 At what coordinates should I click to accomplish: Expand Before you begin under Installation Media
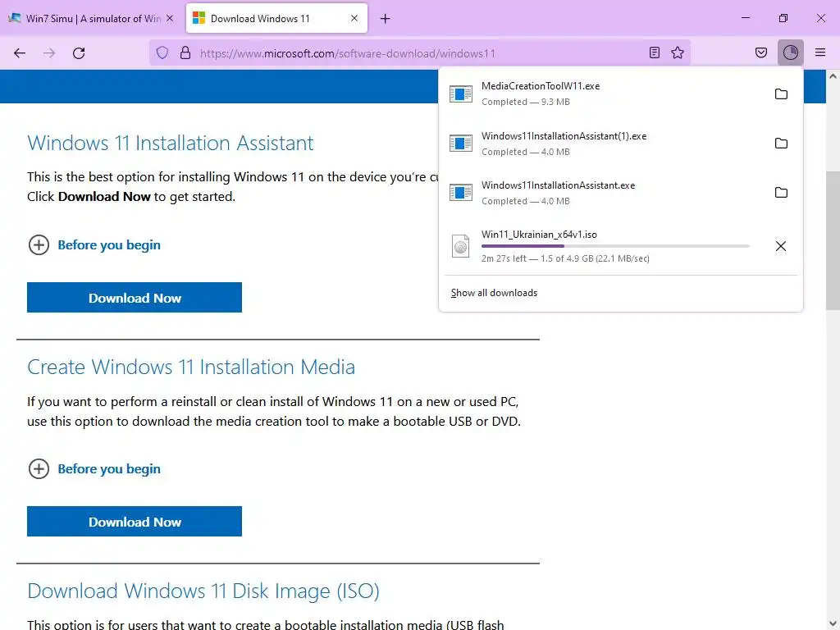(x=94, y=468)
